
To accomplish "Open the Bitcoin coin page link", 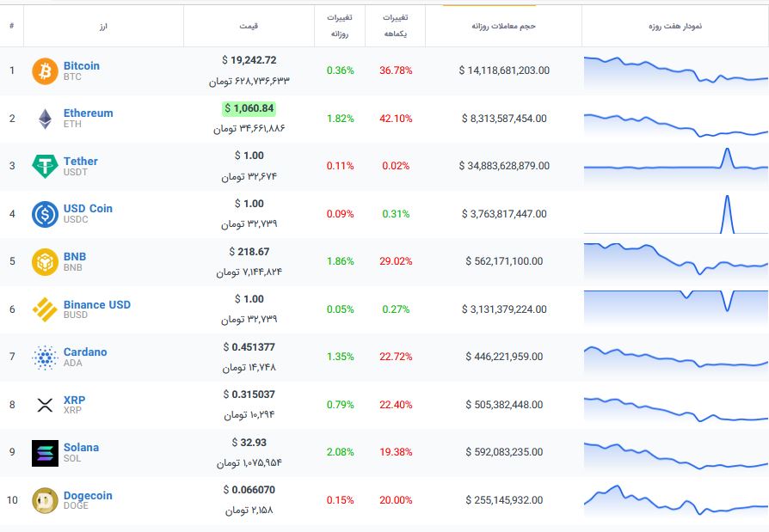I will pos(82,65).
